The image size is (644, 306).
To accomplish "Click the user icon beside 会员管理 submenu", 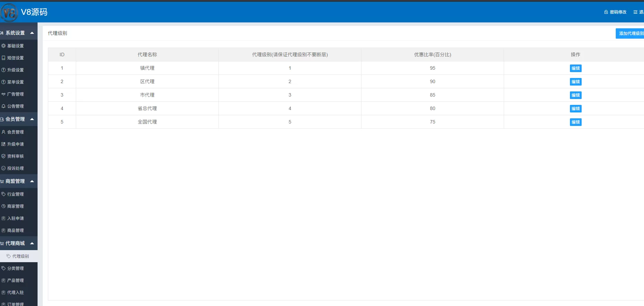I will click(3, 132).
